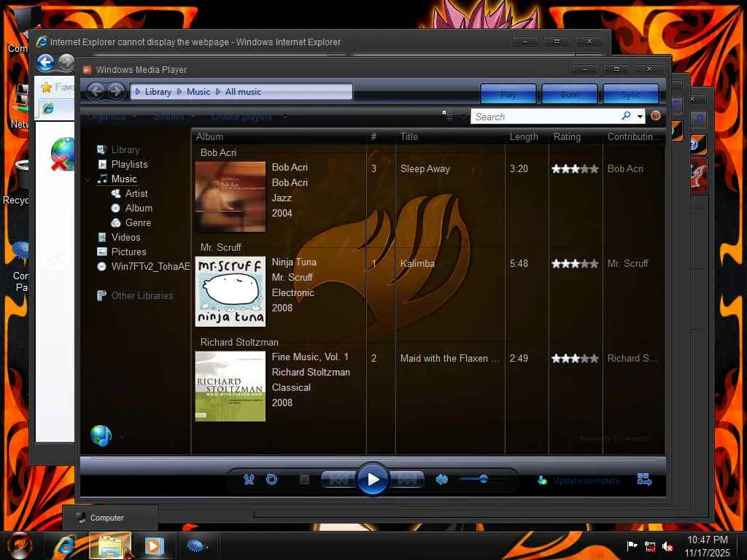Adjust the volume slider
747x560 pixels.
click(x=483, y=479)
